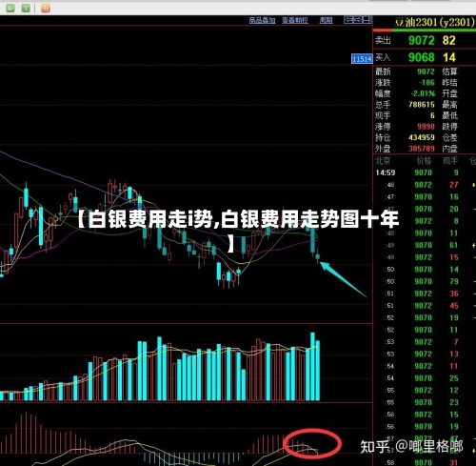This screenshot has height=466, width=476.
Task: Click the 涨跌 change value -186
Action: point(426,83)
